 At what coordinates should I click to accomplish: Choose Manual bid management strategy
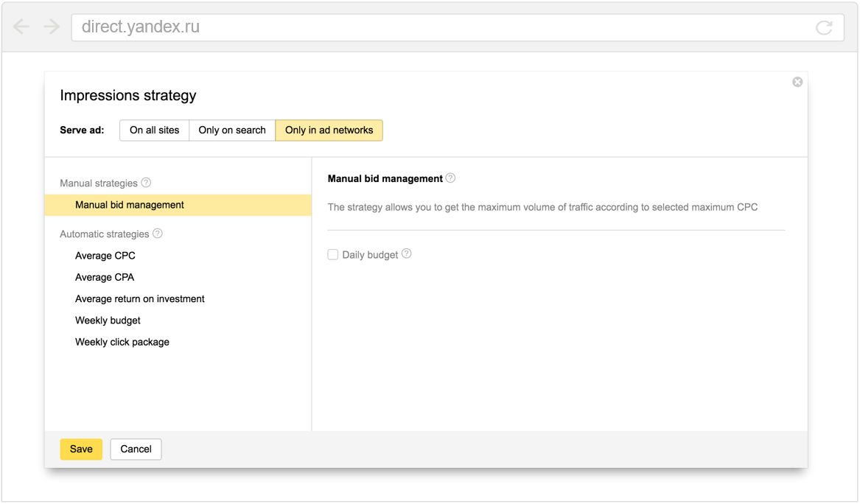click(130, 205)
